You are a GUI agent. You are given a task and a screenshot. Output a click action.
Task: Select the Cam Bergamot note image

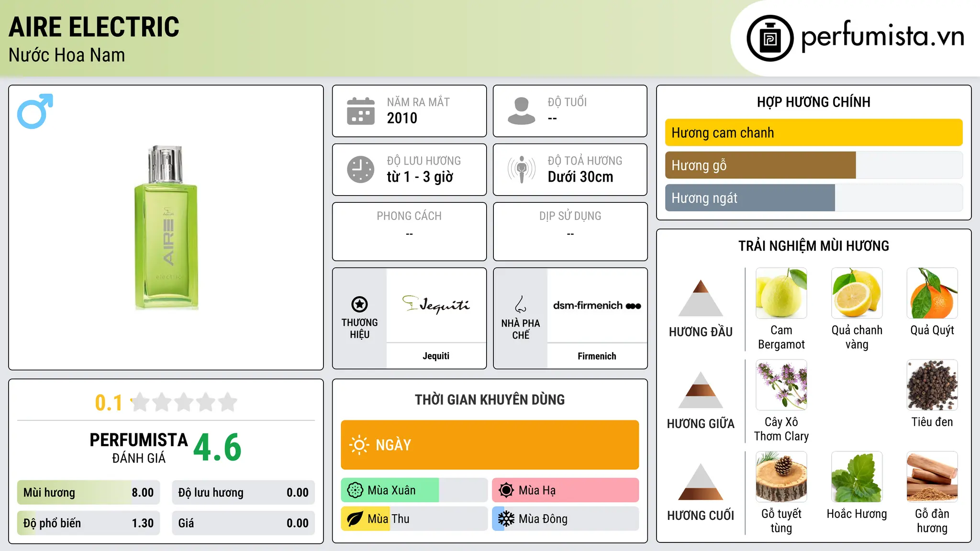(x=781, y=293)
